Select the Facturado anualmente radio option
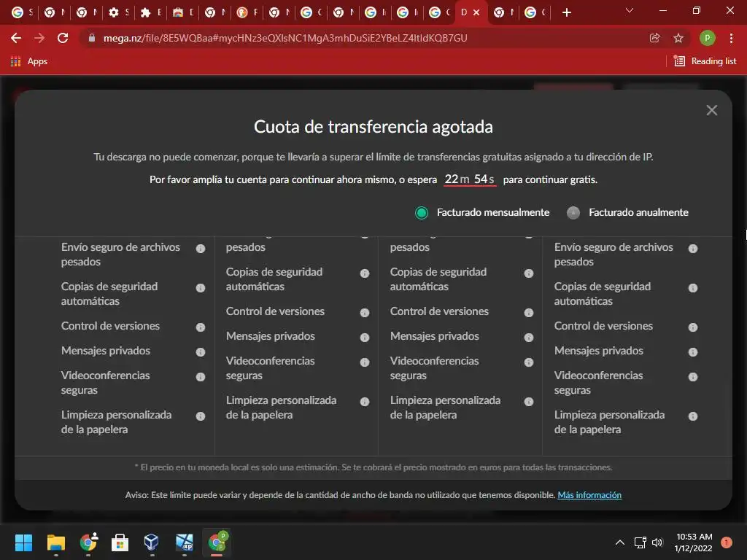 point(573,213)
